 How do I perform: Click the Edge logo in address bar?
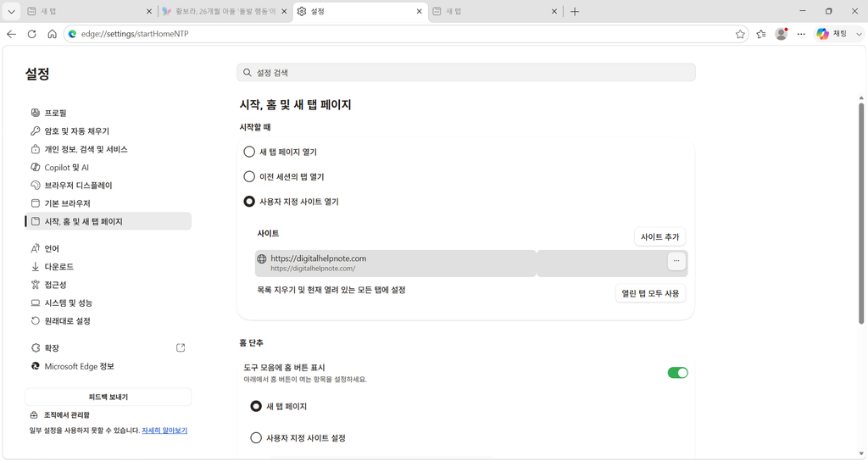72,34
